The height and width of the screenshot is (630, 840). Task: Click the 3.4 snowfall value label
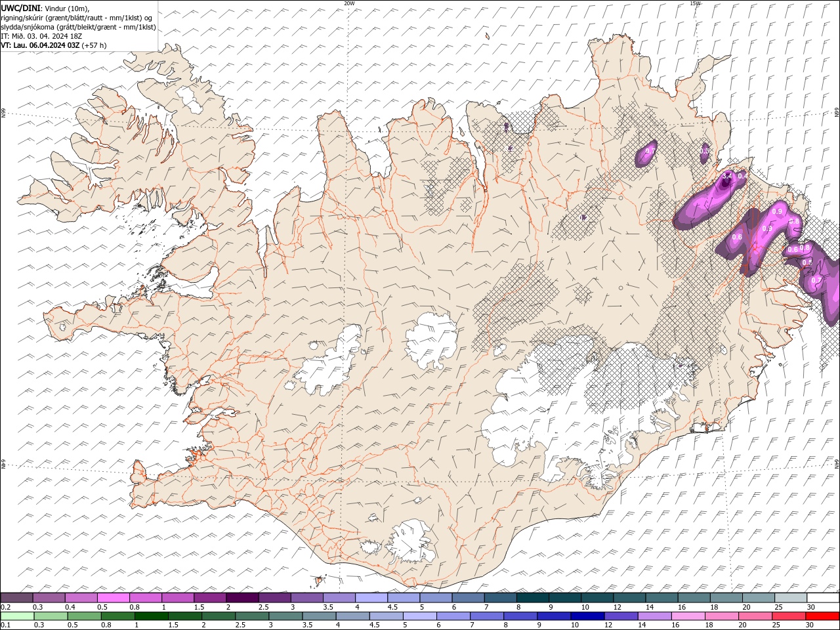726,176
